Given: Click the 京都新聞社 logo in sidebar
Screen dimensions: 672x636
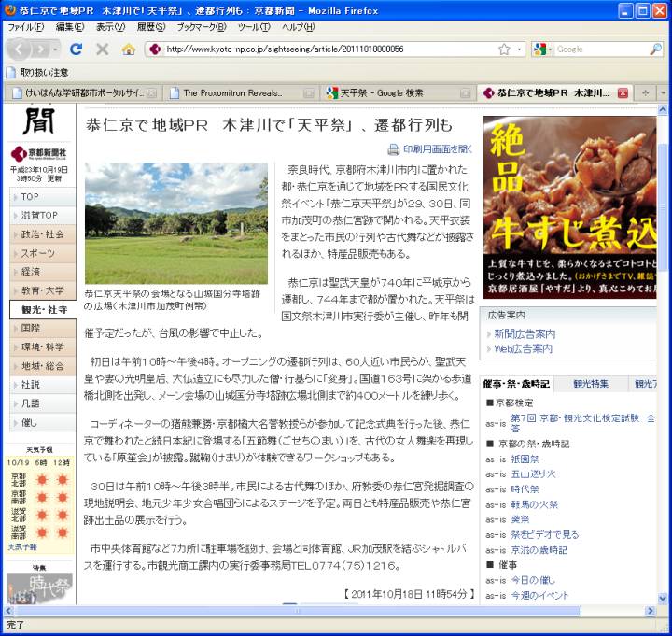Looking at the screenshot, I should (x=38, y=152).
